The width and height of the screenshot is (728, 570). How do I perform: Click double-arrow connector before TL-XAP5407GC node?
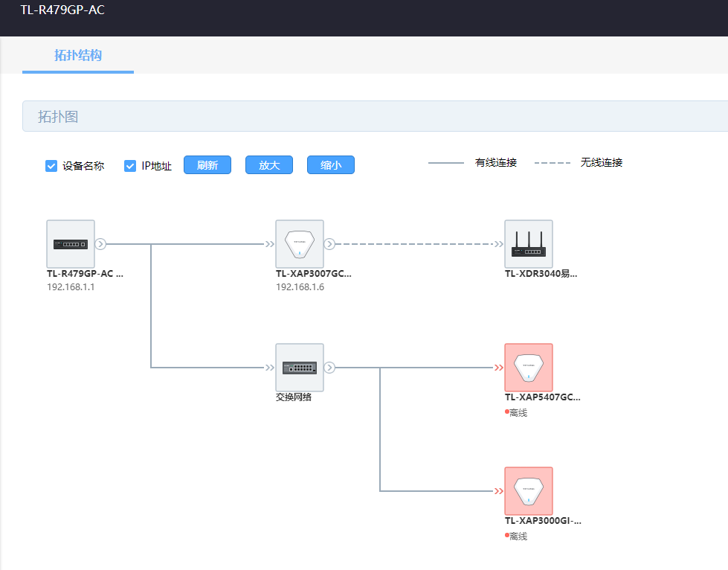tap(499, 368)
